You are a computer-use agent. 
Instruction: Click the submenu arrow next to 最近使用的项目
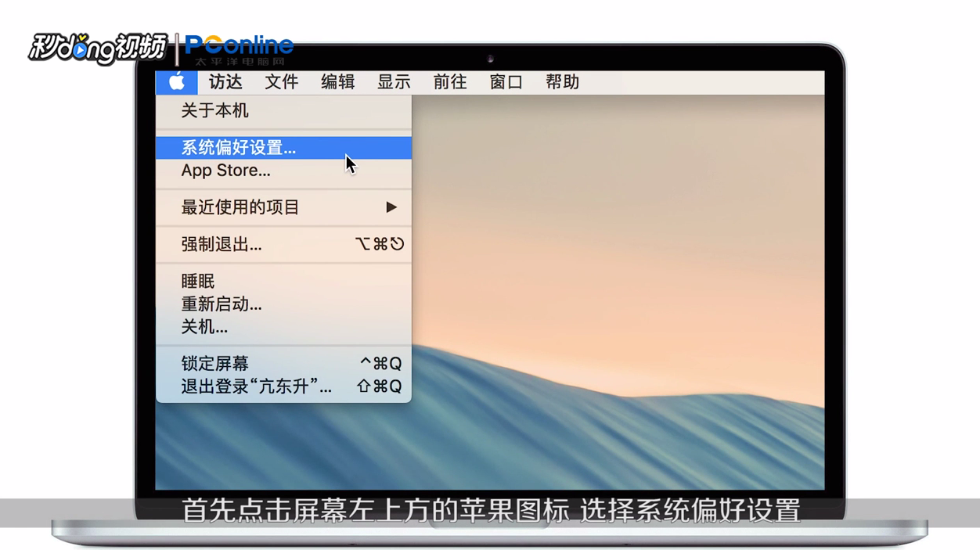point(391,207)
